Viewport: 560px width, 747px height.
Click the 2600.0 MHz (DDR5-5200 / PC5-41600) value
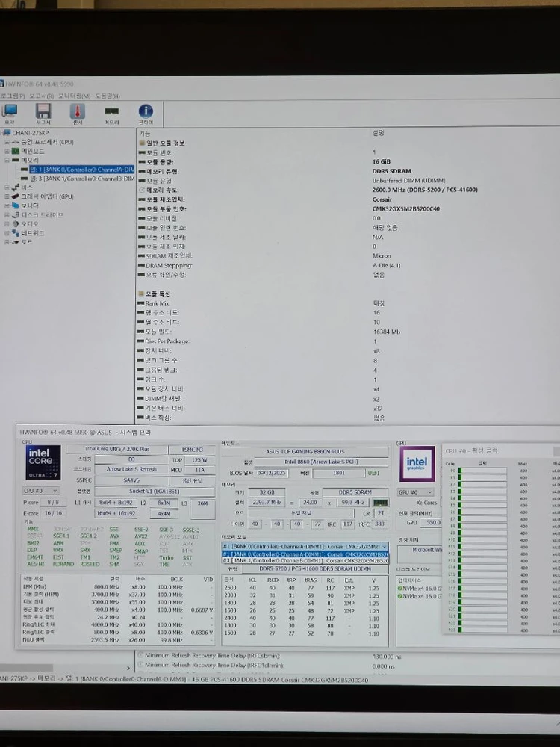[425, 190]
